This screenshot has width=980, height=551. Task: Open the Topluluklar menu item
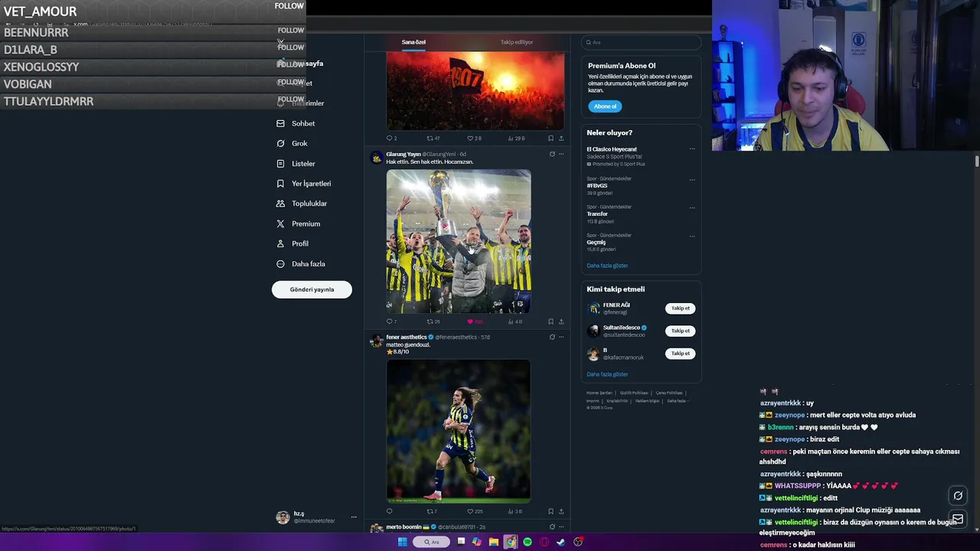coord(309,204)
